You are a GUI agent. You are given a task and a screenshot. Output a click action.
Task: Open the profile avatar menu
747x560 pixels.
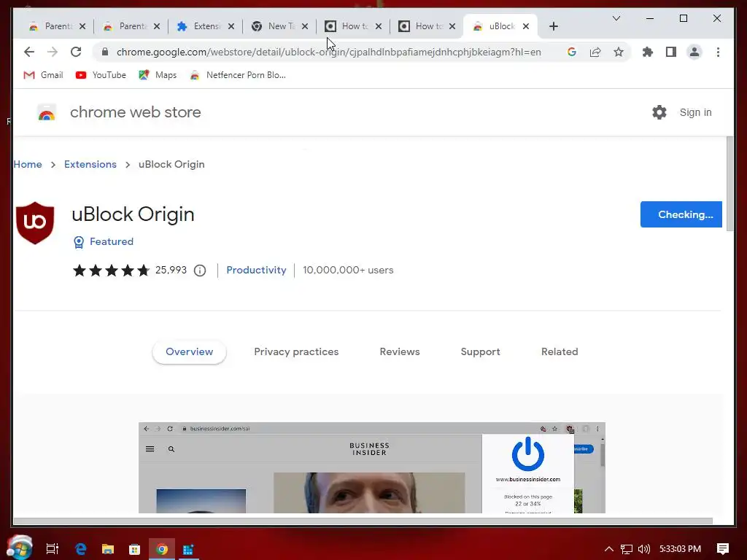pos(694,52)
